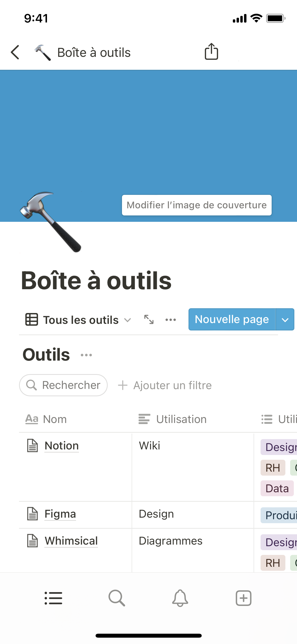The height and width of the screenshot is (644, 297).
Task: Expand the Nouvelle page dropdown arrow
Action: point(285,320)
